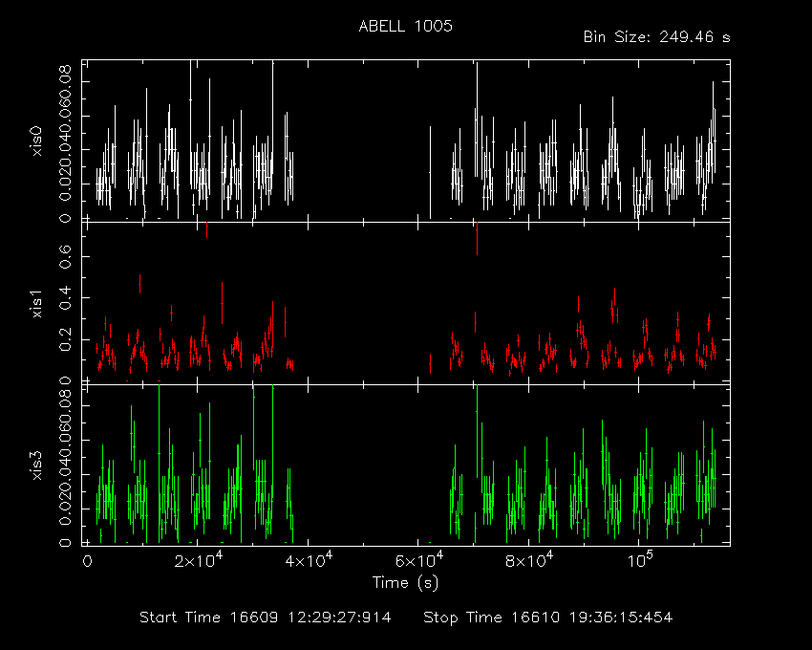The height and width of the screenshot is (650, 812).
Task: Click the 0.6 tick label on xis1 axis
Action: click(x=65, y=256)
